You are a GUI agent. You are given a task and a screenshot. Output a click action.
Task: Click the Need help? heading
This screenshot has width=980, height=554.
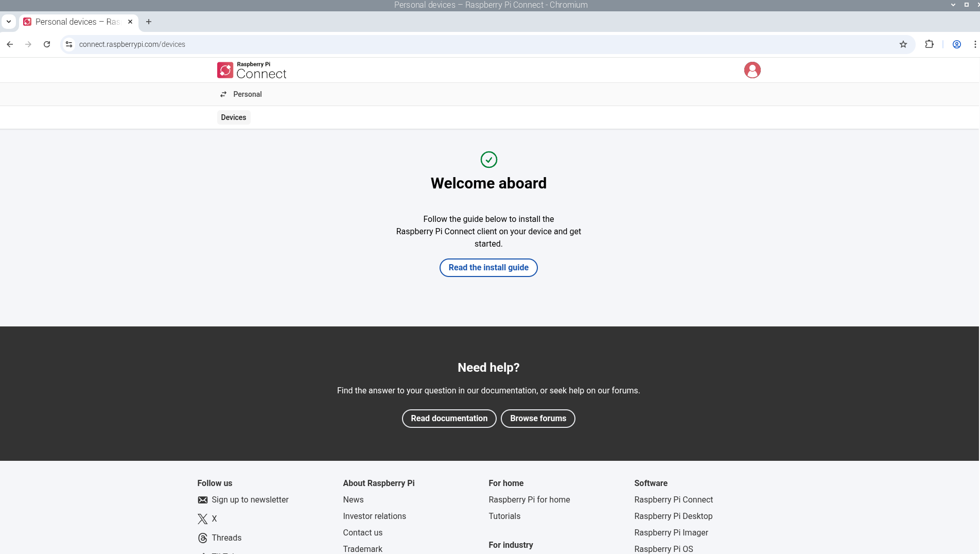(x=488, y=368)
